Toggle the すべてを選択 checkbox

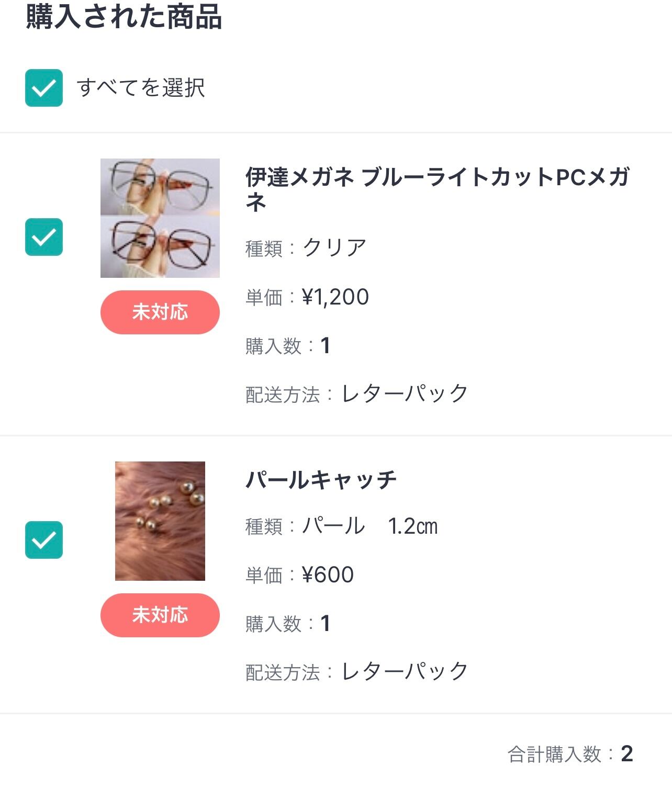pyautogui.click(x=44, y=88)
